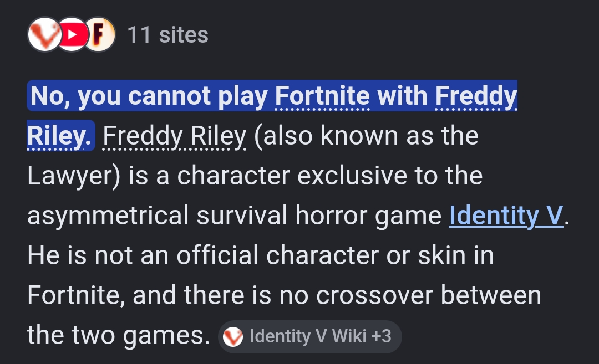Click the favicon inside the citation chip
This screenshot has height=364, width=599.
pyautogui.click(x=232, y=337)
